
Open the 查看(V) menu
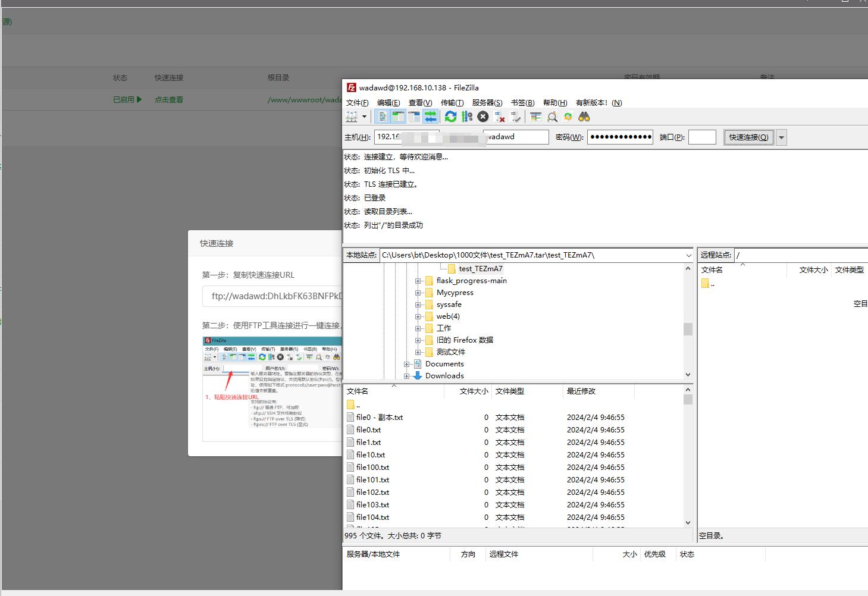pos(420,102)
